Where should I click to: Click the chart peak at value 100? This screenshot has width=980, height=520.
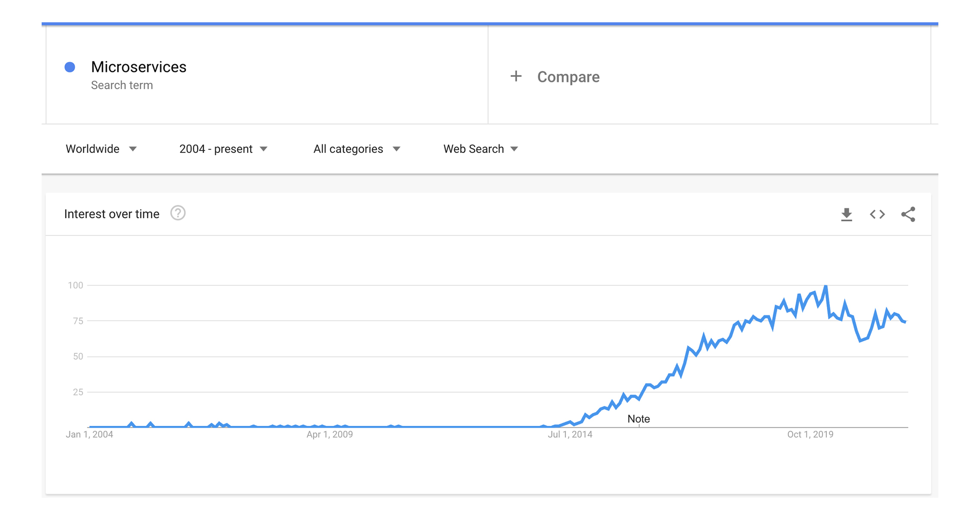coord(826,286)
